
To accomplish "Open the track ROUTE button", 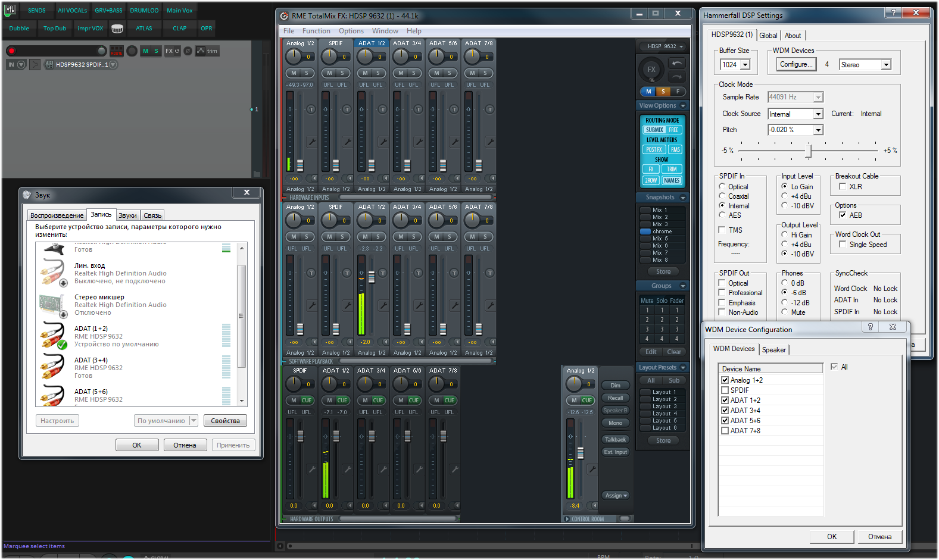I will (x=117, y=51).
